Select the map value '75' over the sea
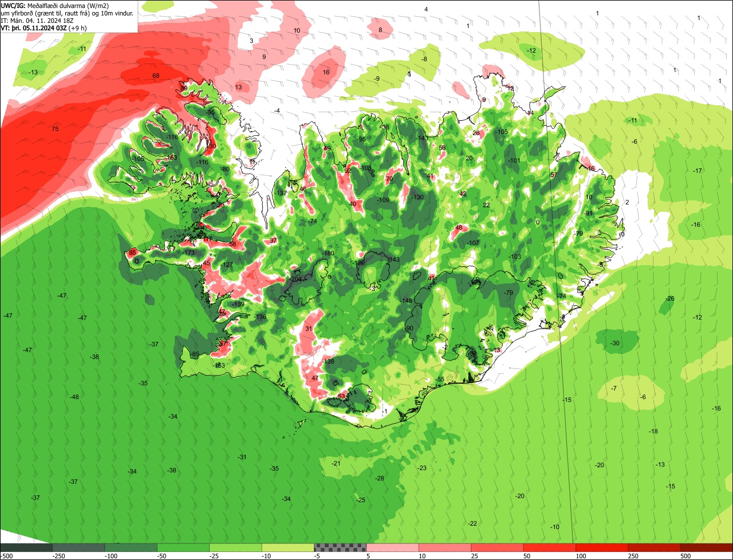 [x=55, y=129]
